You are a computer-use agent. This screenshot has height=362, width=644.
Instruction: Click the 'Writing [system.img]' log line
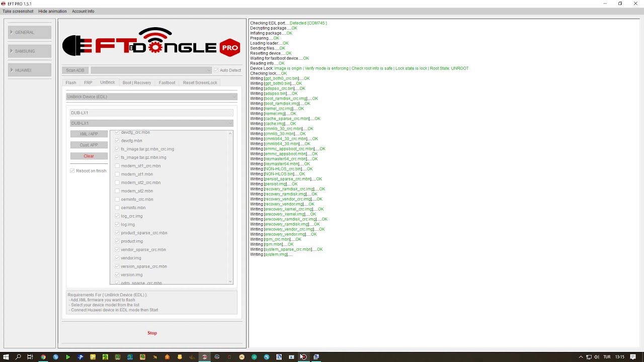pos(271,254)
